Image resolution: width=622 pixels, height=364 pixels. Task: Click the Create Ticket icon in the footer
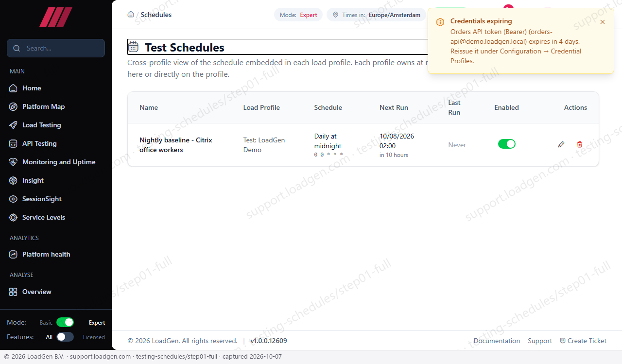tap(563, 341)
